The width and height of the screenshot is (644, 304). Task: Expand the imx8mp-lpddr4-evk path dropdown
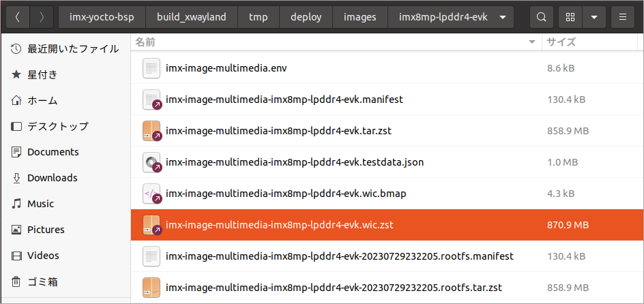503,17
